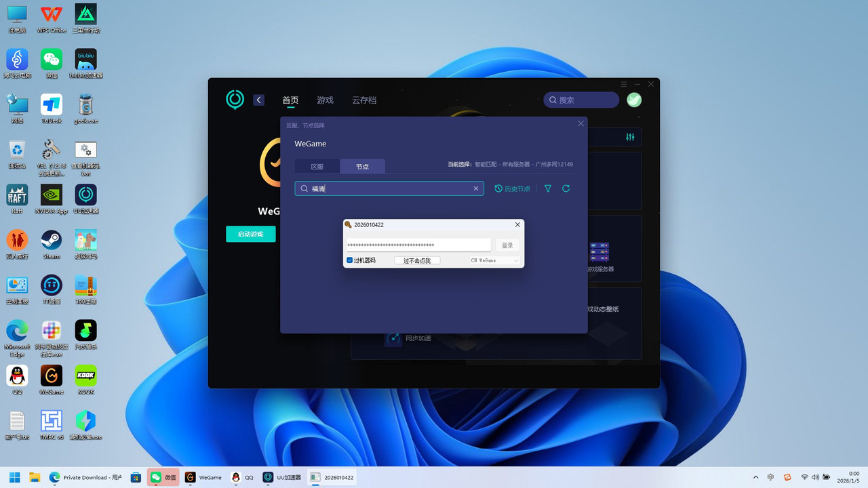The image size is (868, 488).
Task: Open the 首页 tab in UU booster
Action: (290, 100)
